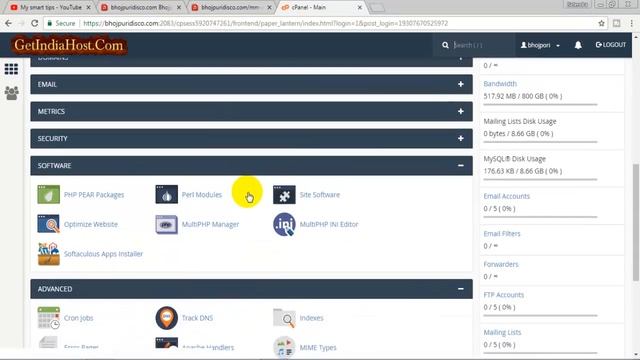
Task: Open a new browser tab
Action: click(377, 7)
